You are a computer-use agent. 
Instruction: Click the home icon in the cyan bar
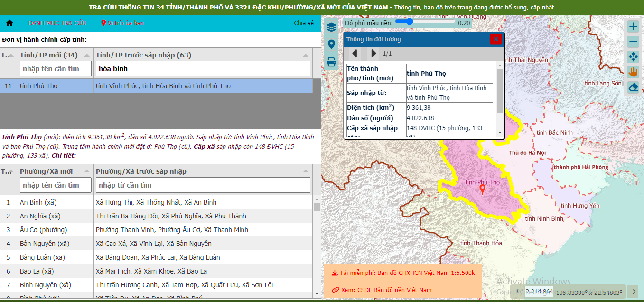pos(9,23)
